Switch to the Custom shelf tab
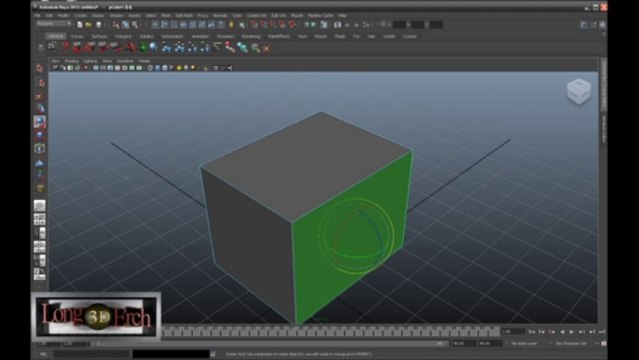Viewport: 639px width, 360px height. [x=410, y=36]
